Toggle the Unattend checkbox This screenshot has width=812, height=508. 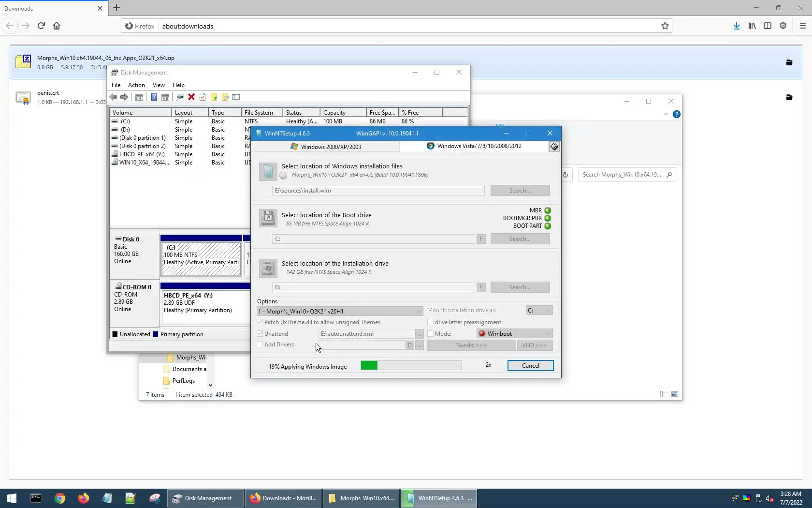[260, 334]
